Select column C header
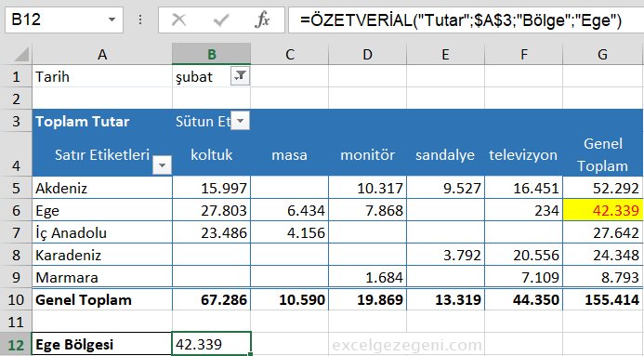 [290, 54]
